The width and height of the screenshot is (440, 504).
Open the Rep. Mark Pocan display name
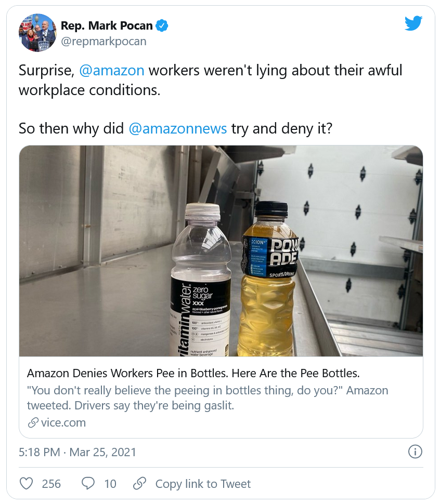107,25
